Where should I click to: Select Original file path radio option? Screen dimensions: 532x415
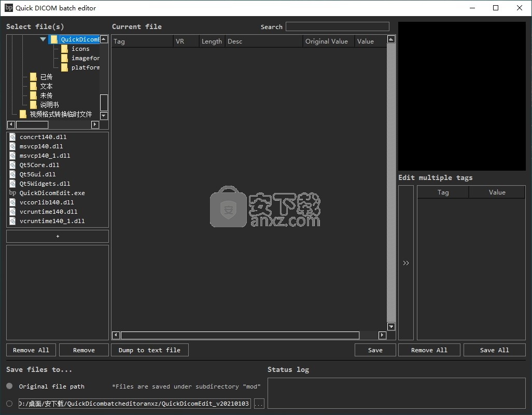[9, 386]
